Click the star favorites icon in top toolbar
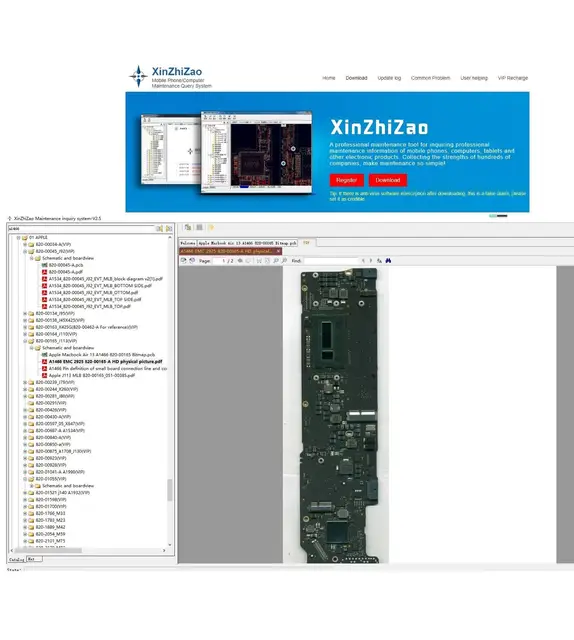This screenshot has width=574, height=640. point(211,227)
